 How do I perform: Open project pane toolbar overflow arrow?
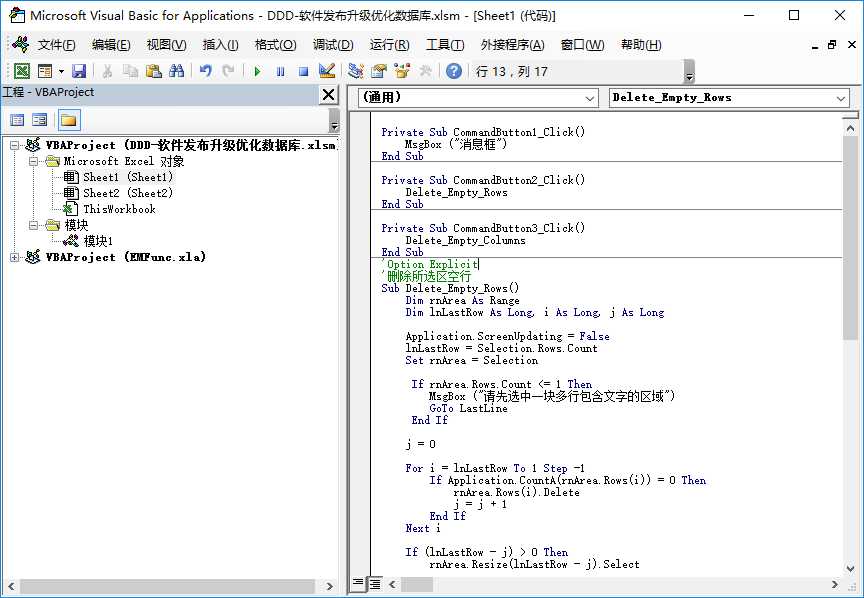[334, 120]
